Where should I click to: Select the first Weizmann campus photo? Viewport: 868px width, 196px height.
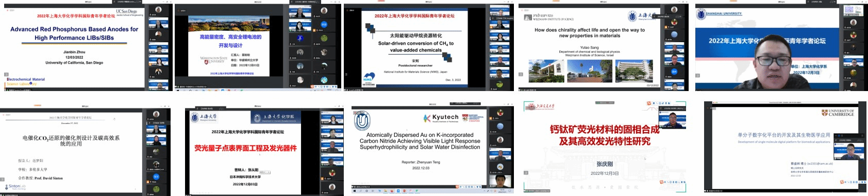click(x=546, y=72)
